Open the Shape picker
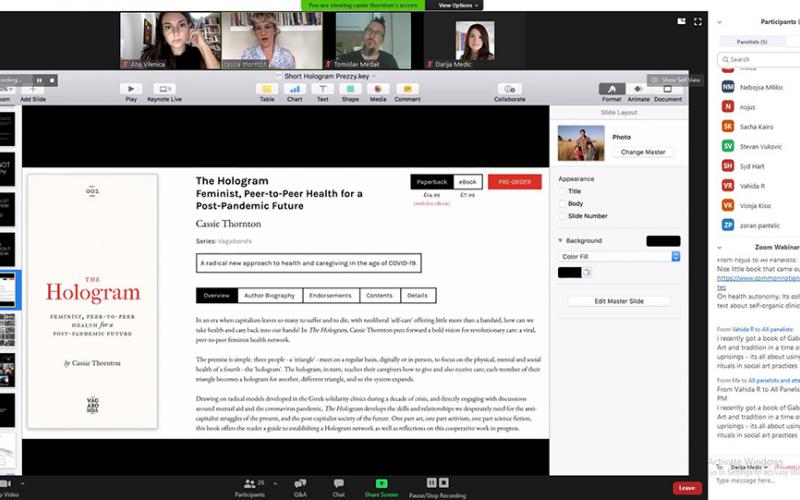The width and height of the screenshot is (800, 500). point(350,89)
